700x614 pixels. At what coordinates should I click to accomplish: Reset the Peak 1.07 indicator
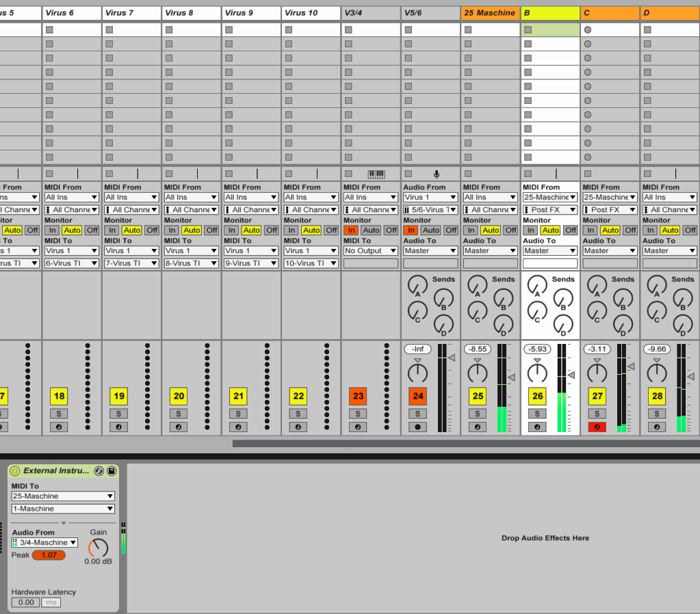point(49,555)
